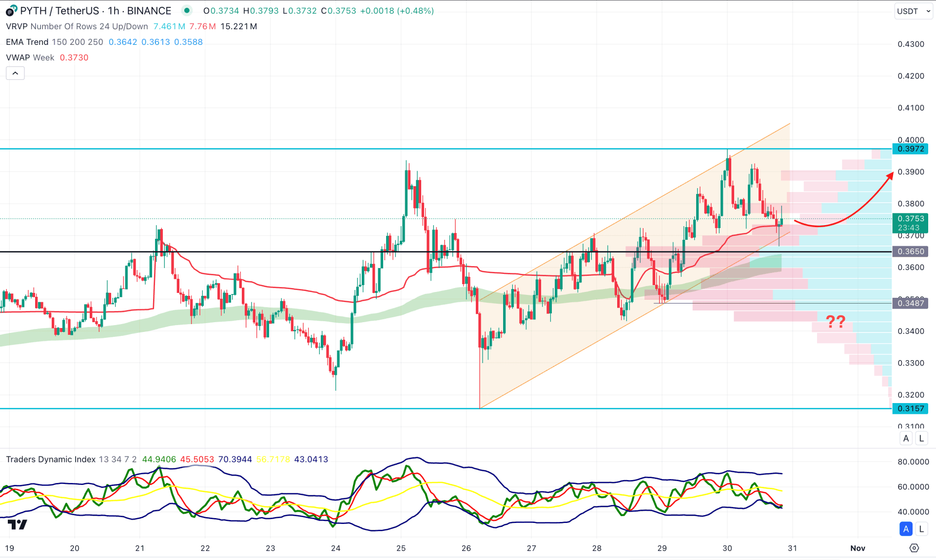Click the PYTH / TetherUS symbol title
Screen dimensions: 936x560
point(59,10)
